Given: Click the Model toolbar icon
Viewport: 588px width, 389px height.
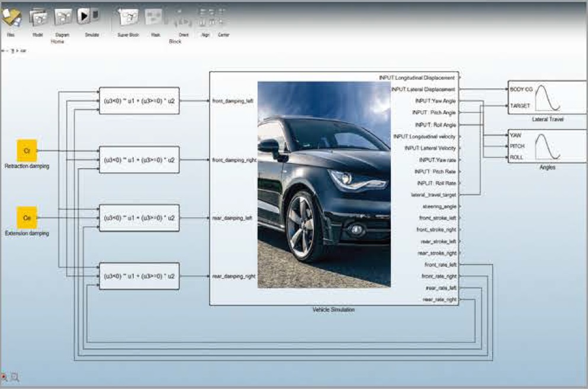Looking at the screenshot, I should (x=38, y=18).
